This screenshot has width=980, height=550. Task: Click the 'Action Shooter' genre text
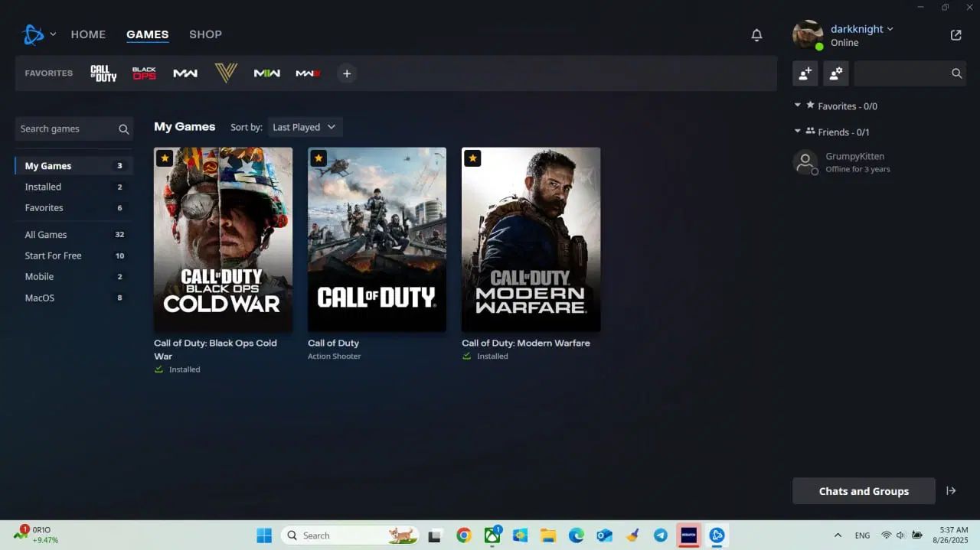point(334,356)
